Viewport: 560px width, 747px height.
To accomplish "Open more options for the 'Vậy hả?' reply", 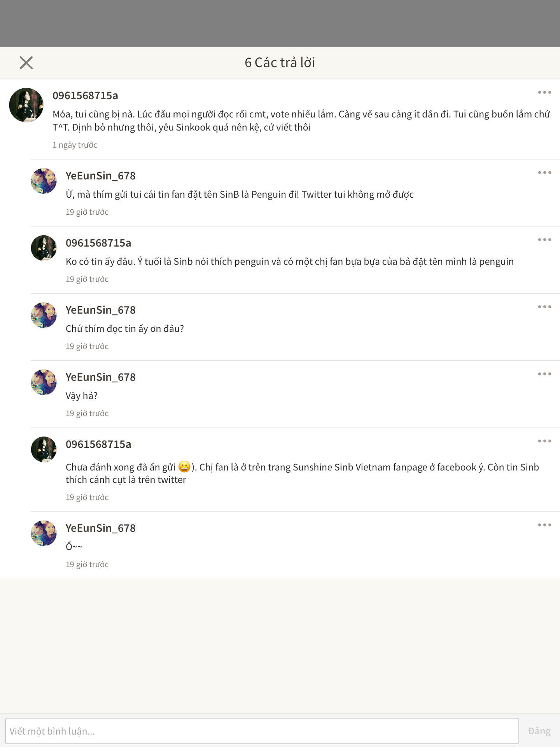I will point(544,374).
